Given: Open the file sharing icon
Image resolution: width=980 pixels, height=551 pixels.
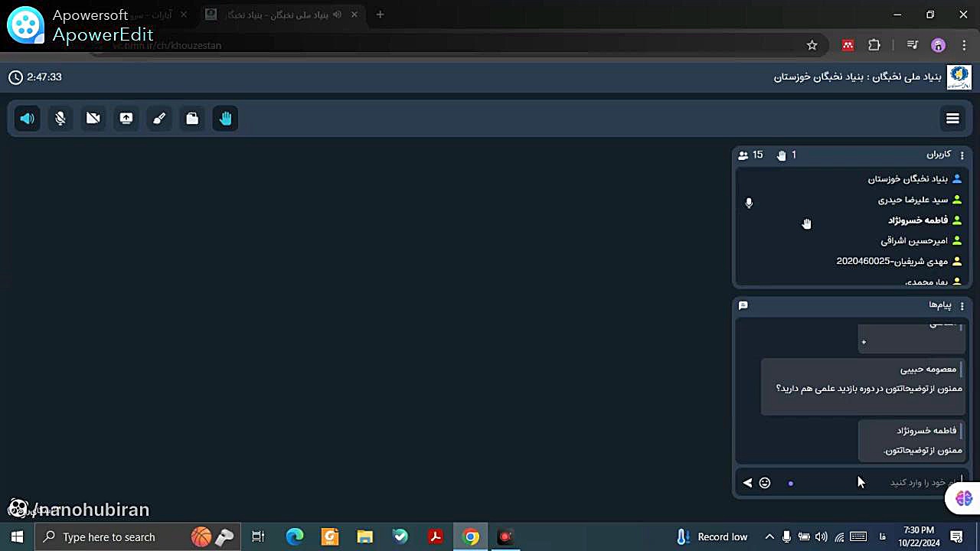Looking at the screenshot, I should pyautogui.click(x=192, y=119).
